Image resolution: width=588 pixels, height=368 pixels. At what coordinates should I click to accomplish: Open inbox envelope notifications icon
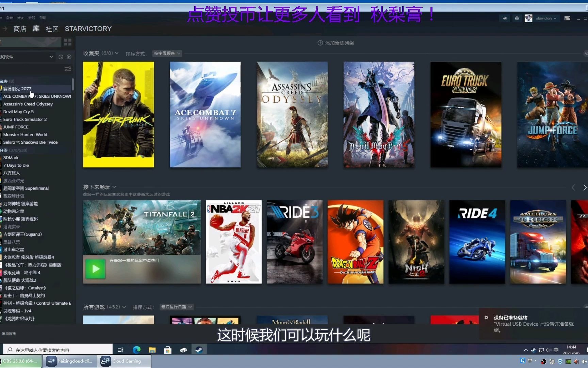pyautogui.click(x=517, y=18)
